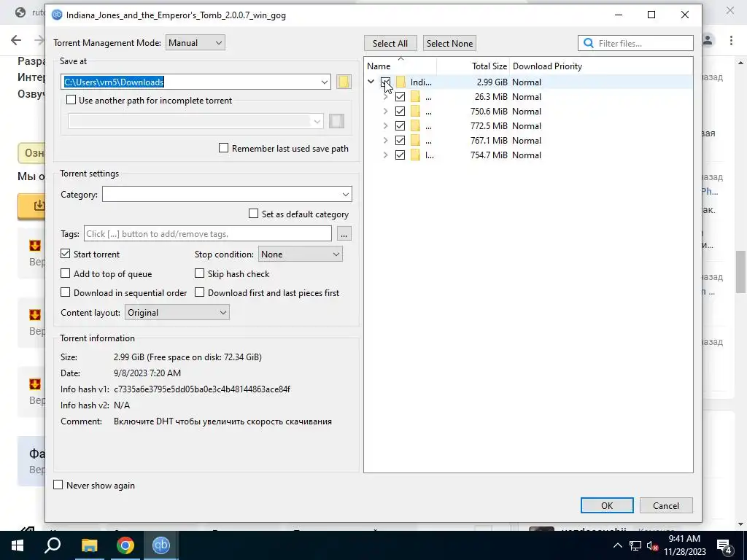747x560 pixels.
Task: Sort by Download Priority column header
Action: pyautogui.click(x=547, y=66)
